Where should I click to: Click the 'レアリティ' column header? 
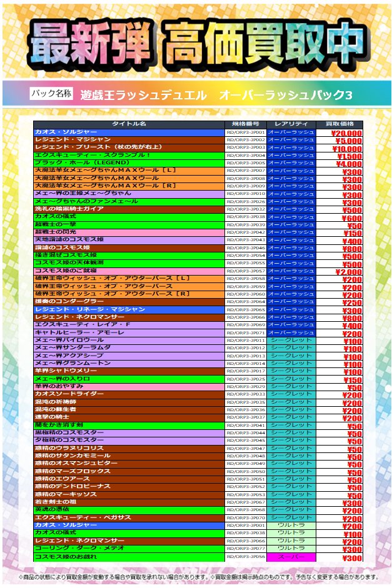point(291,124)
